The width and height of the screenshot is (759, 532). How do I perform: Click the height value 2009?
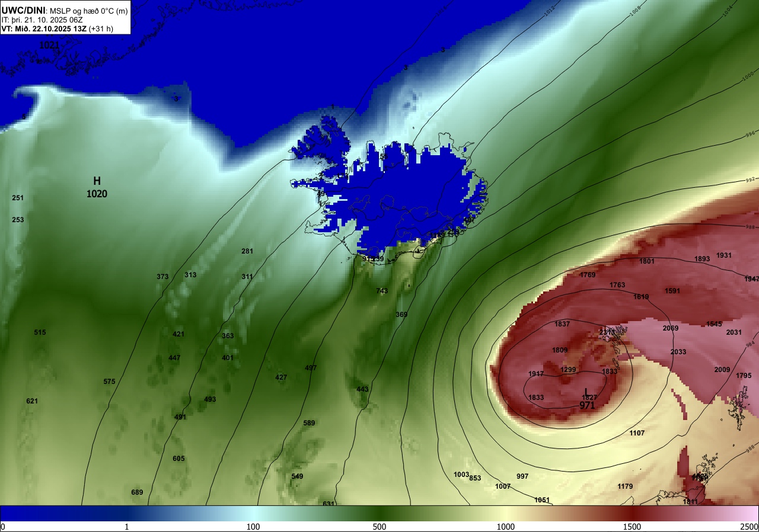722,370
